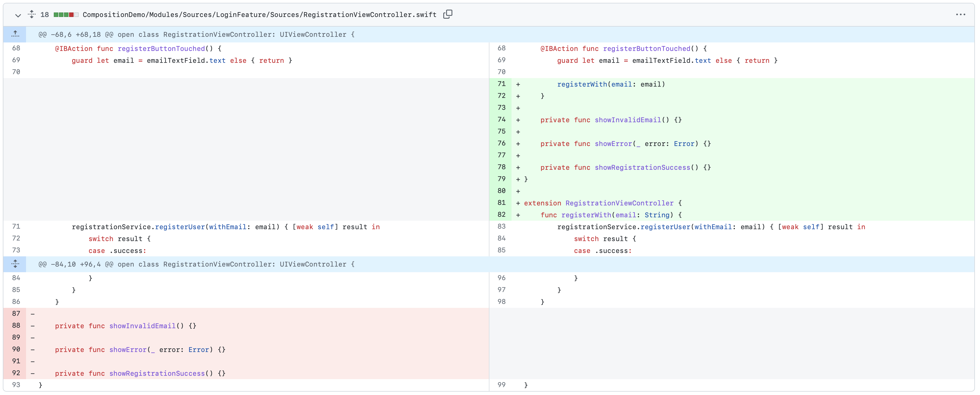Viewport: 980px width, 395px height.
Task: Click left line 71 registrationService.registerUser call
Action: [226, 227]
